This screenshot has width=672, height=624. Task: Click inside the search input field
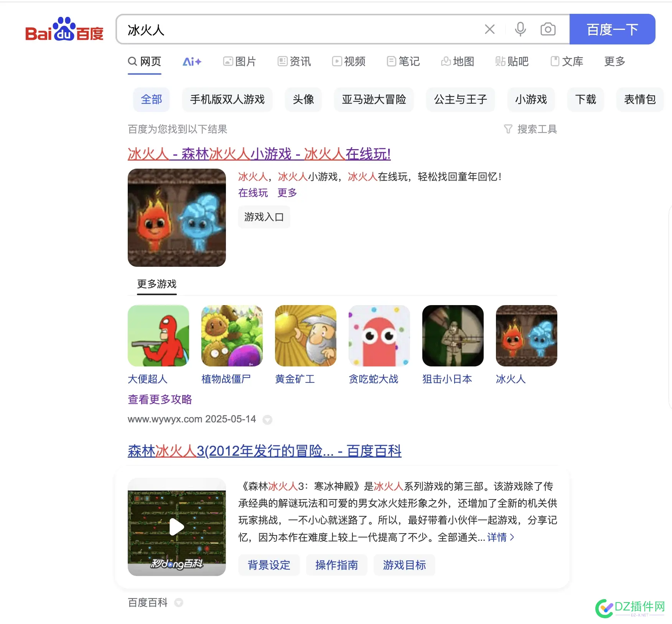268,30
